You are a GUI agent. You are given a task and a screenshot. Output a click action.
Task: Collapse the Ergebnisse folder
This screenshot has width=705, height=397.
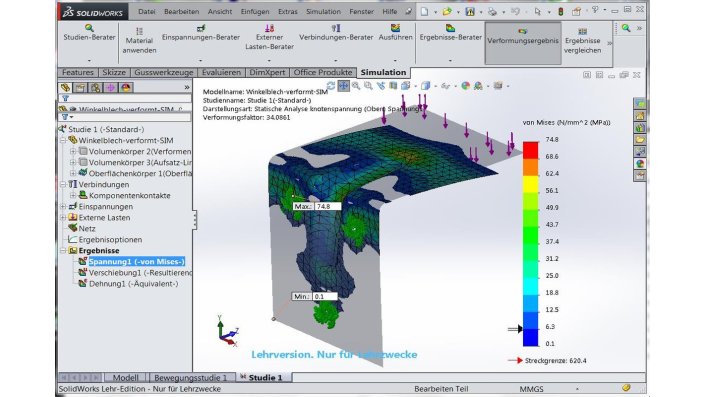[63, 250]
